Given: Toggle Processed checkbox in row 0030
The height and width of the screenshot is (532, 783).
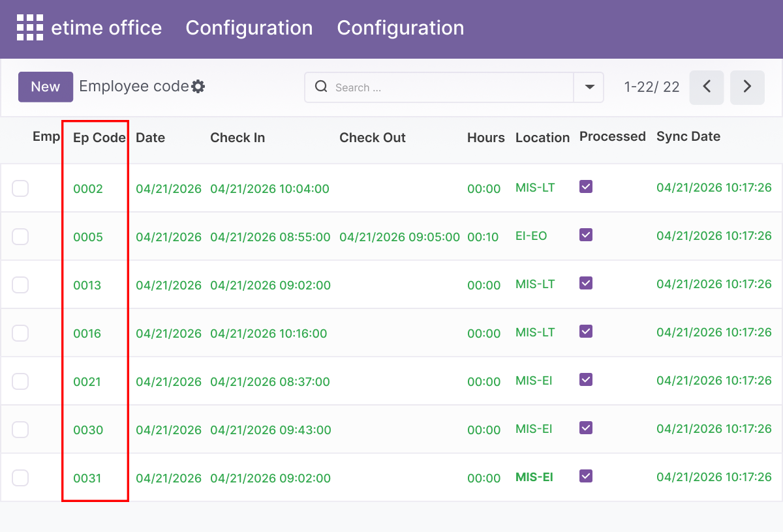Looking at the screenshot, I should coord(586,428).
